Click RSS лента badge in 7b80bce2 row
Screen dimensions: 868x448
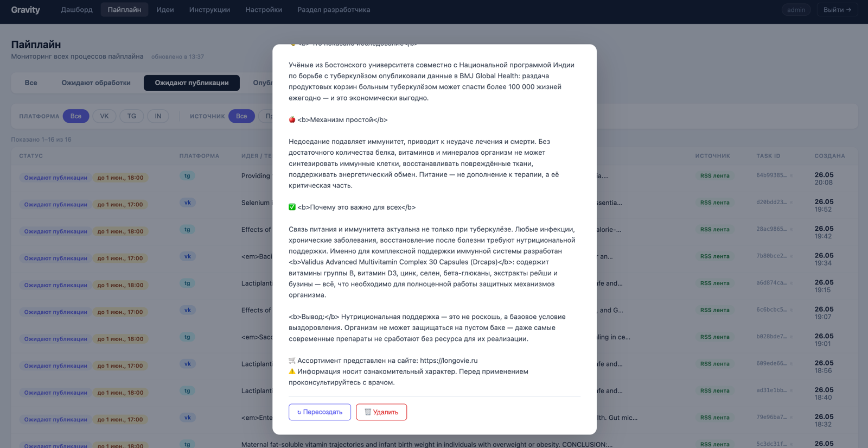[714, 256]
